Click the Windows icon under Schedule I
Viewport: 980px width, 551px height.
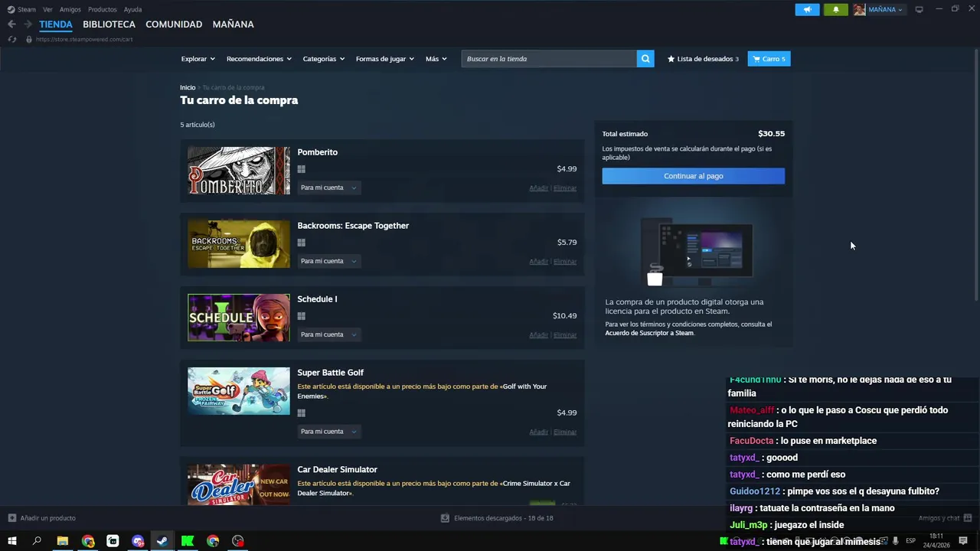click(302, 317)
